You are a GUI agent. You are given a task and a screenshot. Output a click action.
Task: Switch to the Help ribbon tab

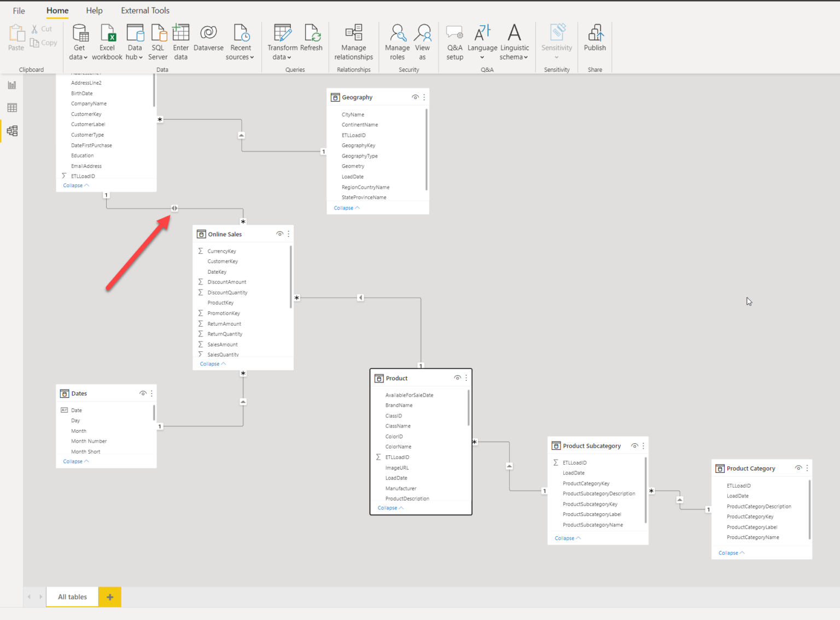click(94, 10)
